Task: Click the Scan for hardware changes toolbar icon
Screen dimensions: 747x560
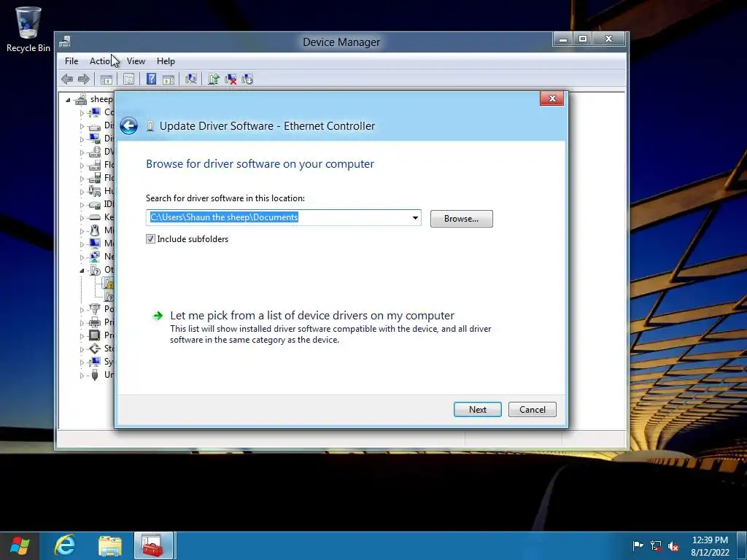Action: (x=191, y=79)
